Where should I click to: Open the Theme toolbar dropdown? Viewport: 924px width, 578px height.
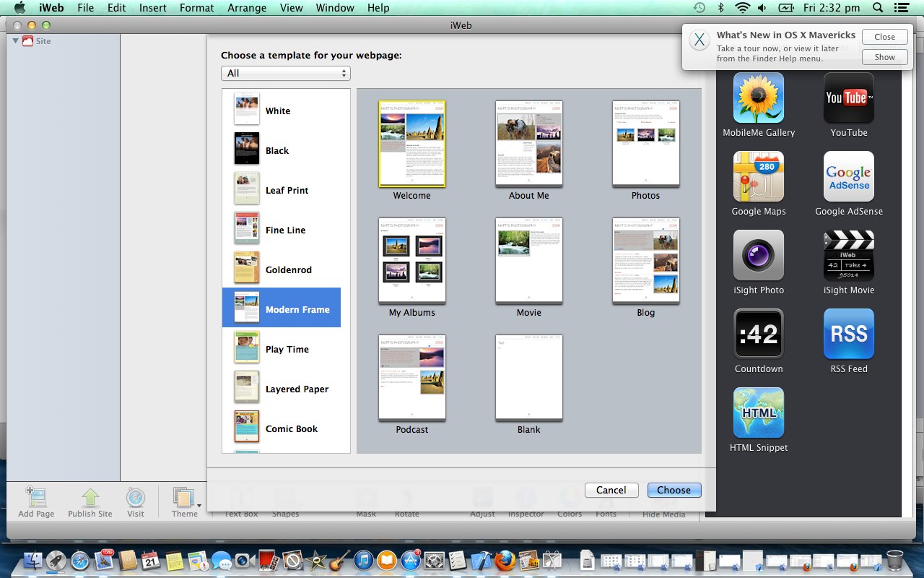point(185,498)
